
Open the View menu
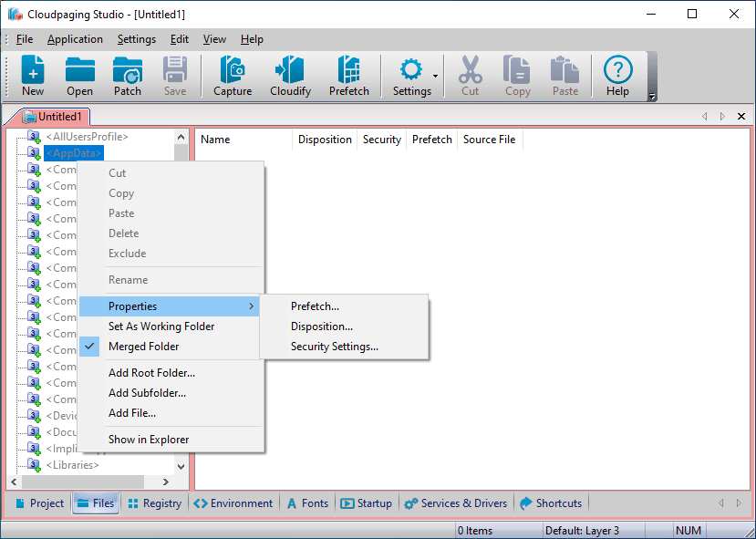pos(214,39)
